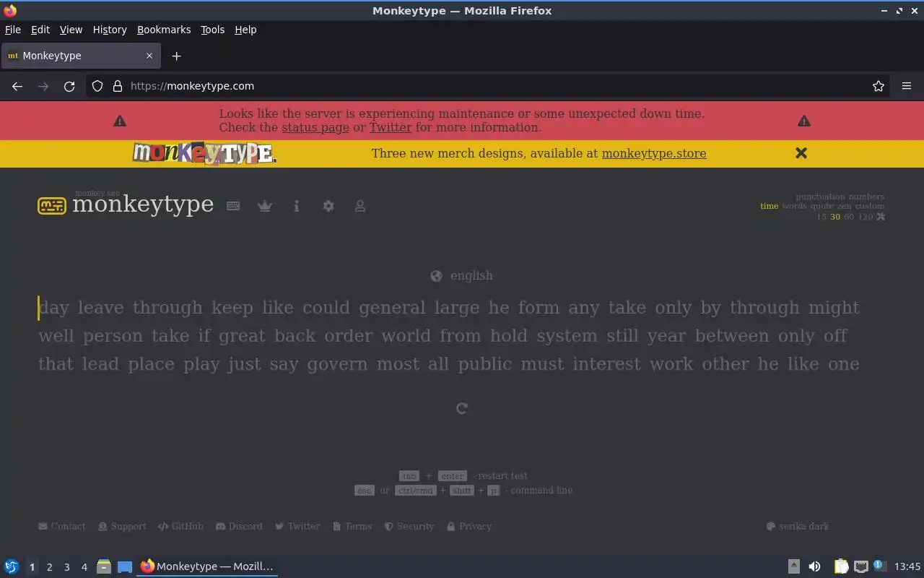Open the status page link

pos(315,128)
